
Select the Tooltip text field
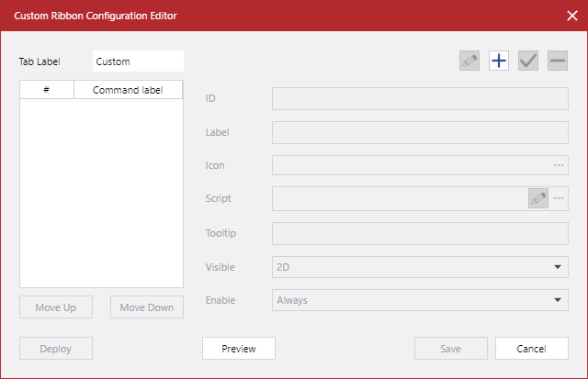pyautogui.click(x=419, y=233)
